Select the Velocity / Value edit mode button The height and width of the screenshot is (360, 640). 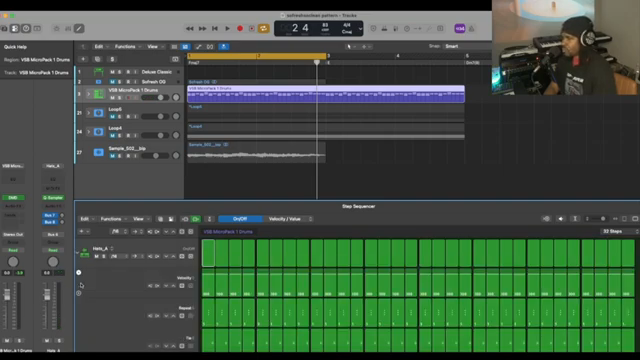pos(288,219)
